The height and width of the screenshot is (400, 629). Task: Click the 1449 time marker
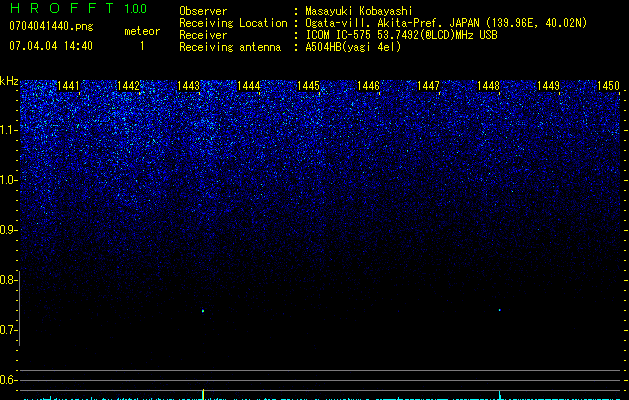point(548,86)
